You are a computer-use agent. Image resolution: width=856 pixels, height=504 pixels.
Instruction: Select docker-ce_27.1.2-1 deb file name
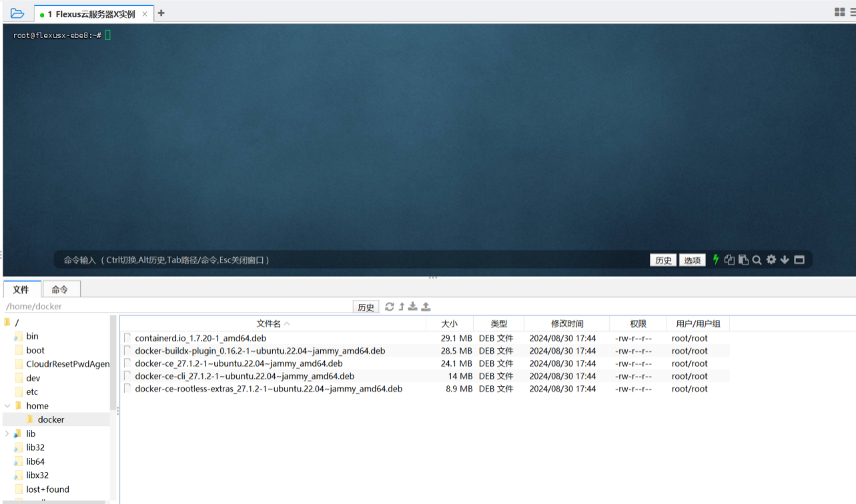pos(239,363)
